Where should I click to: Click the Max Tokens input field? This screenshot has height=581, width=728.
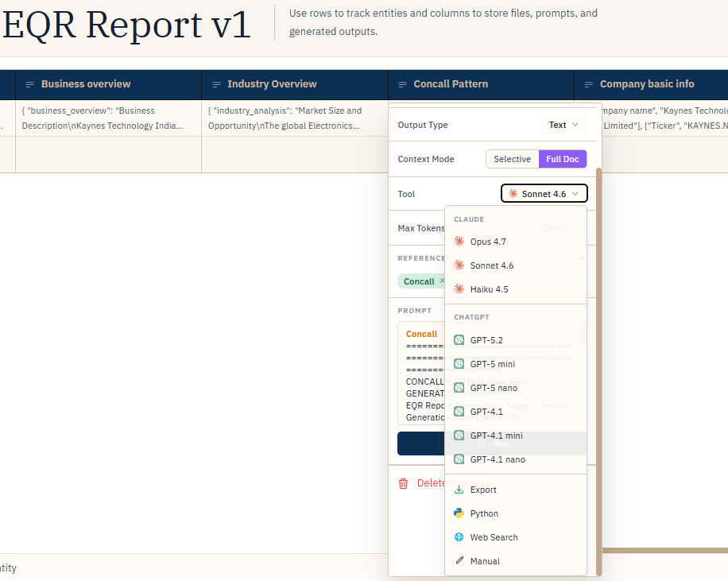tap(551, 228)
